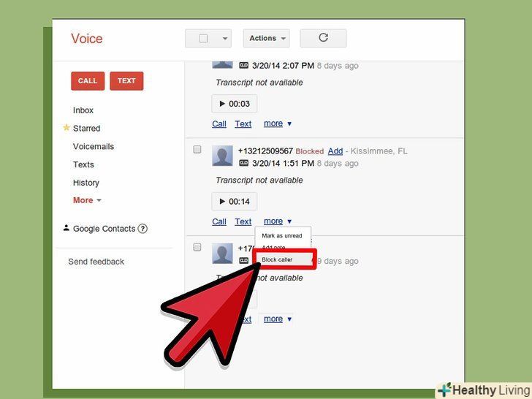Open the Voicemails folder
Image resolution: width=532 pixels, height=399 pixels.
(94, 146)
